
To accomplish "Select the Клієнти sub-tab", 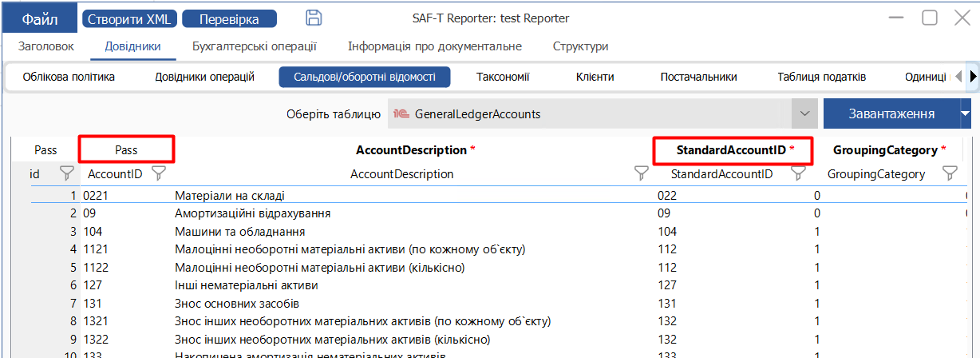I will [595, 78].
